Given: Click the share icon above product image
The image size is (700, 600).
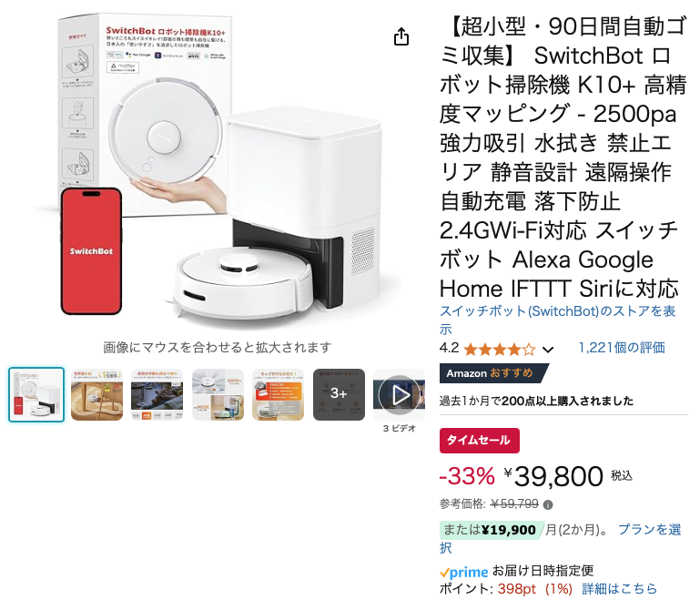Looking at the screenshot, I should point(401,36).
